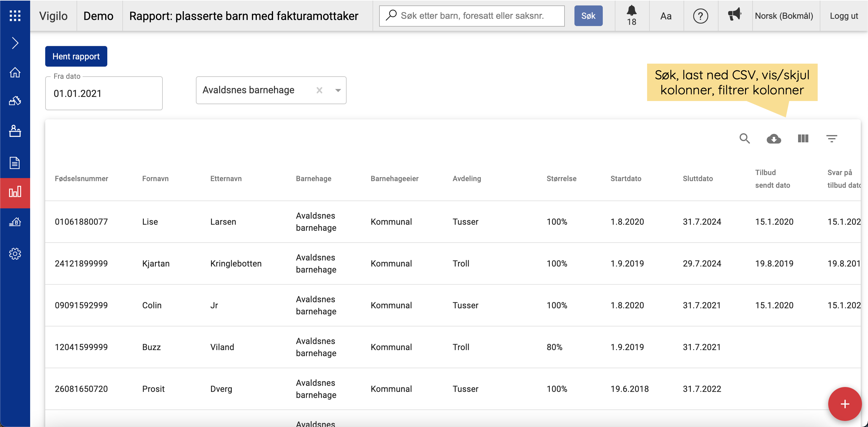Download CSV with the cloud icon

point(774,138)
